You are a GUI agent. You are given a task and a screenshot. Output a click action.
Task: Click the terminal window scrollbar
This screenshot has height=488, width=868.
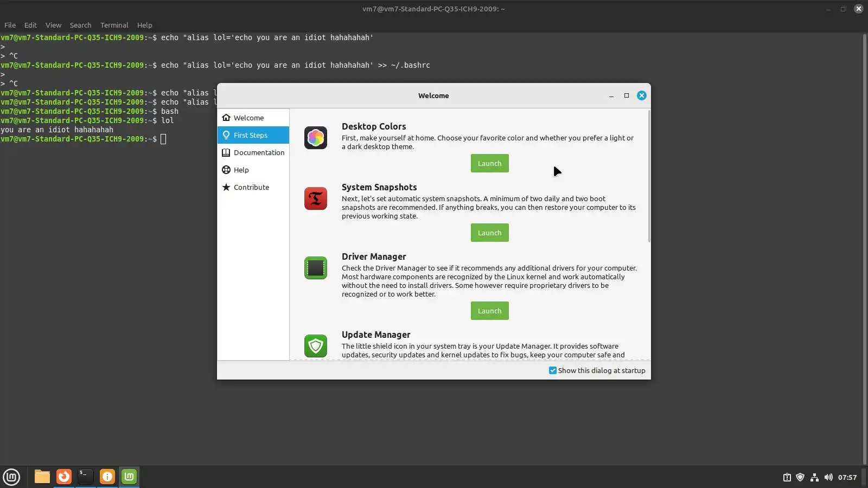point(865,249)
